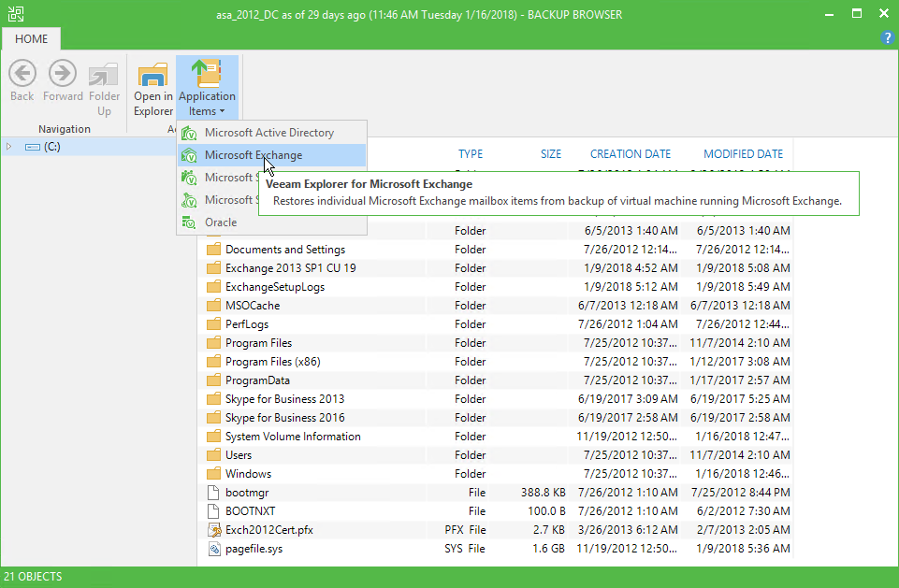Click the Windows folder icon
The image size is (899, 588).
[x=213, y=473]
